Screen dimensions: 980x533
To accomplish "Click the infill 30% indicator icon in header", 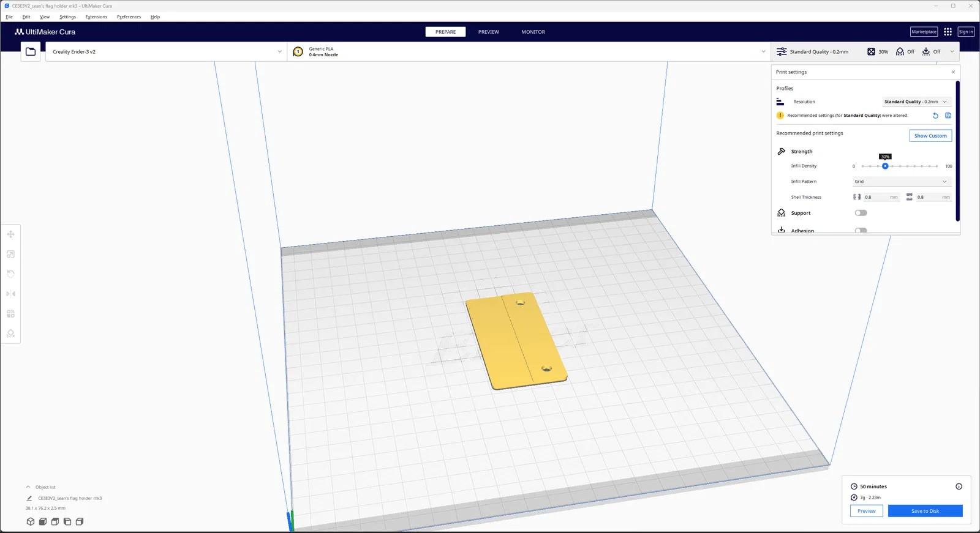I will 871,52.
